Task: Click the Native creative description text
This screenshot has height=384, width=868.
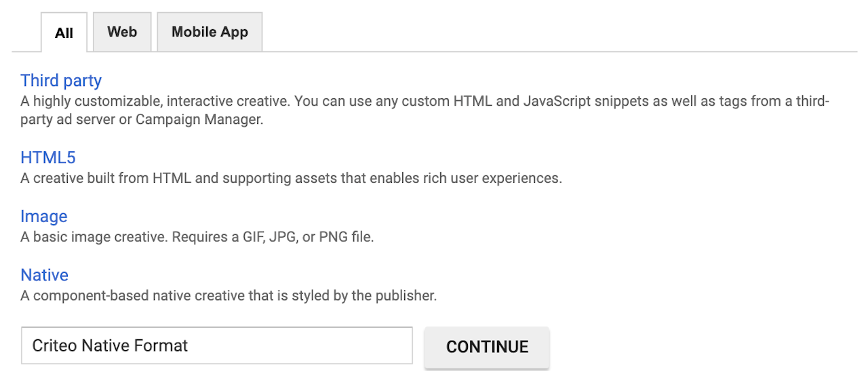Action: 229,296
